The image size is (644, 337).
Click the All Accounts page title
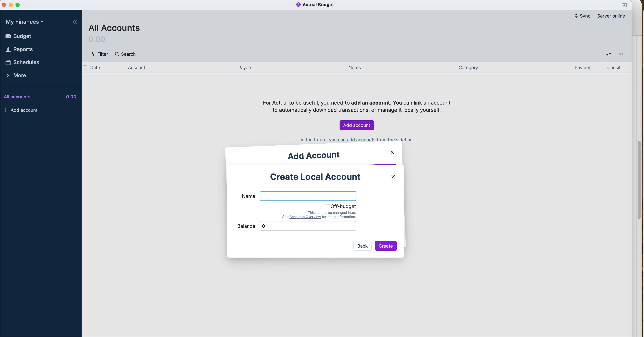114,28
